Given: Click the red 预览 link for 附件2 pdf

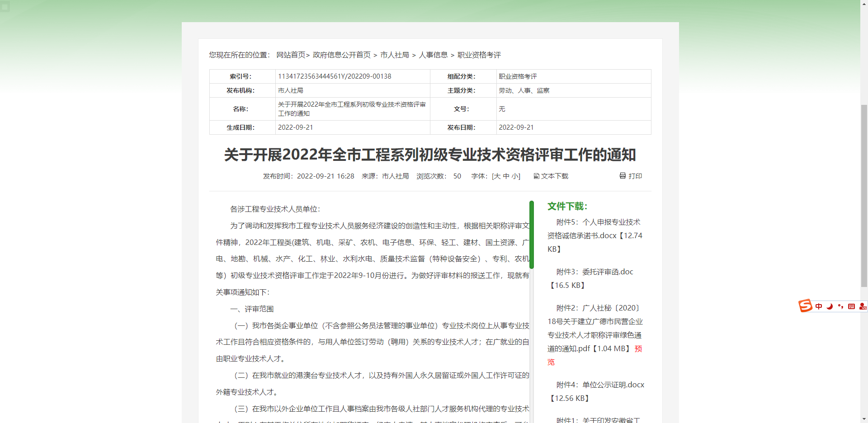Looking at the screenshot, I should [638, 349].
